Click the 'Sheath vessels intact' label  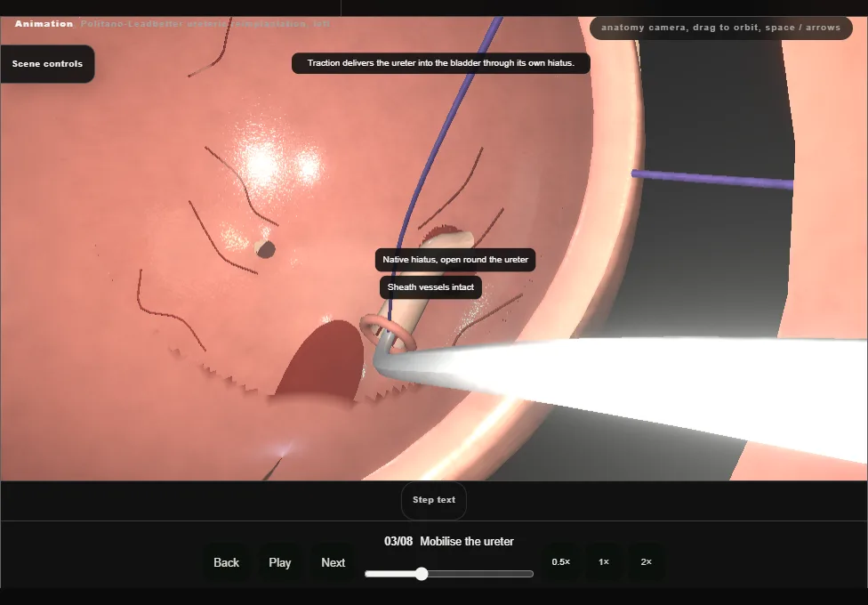(x=430, y=287)
